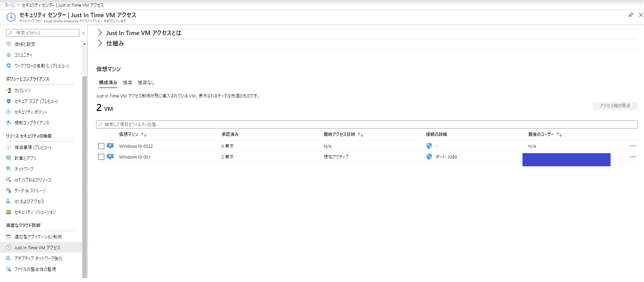This screenshot has height=282, width=644.
Task: Switch to the 推奨なし tab
Action: click(146, 83)
